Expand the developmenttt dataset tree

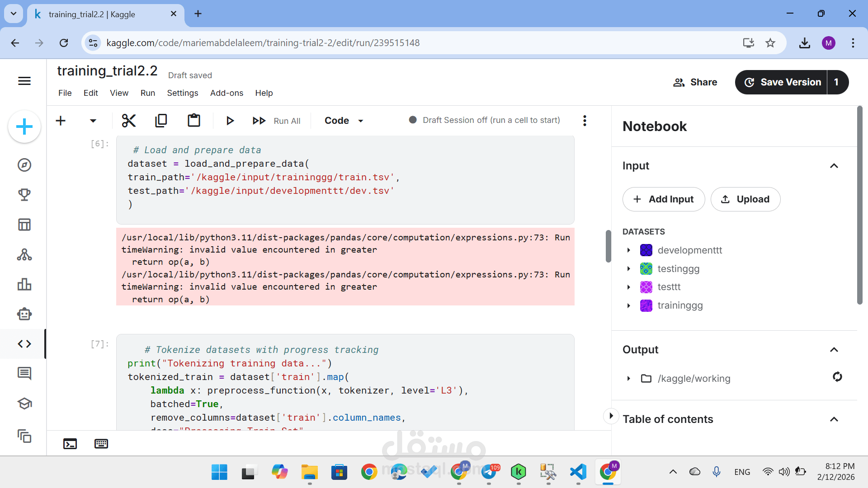pos(628,250)
